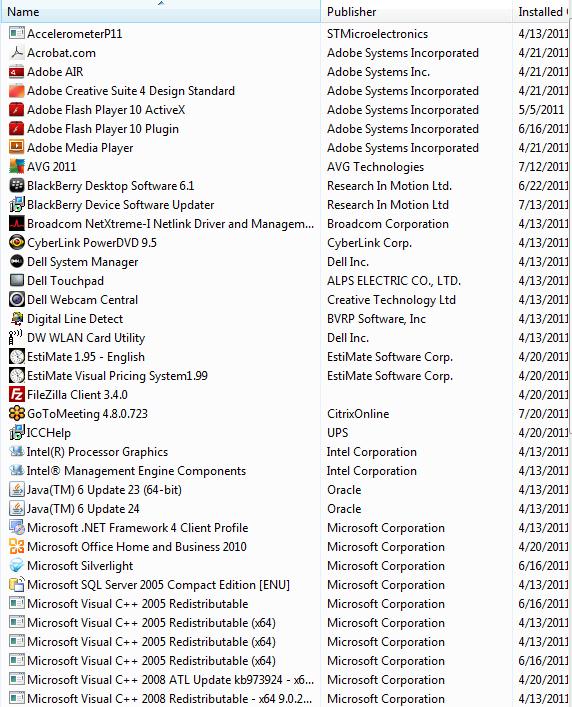Click the Intel(R) Processor Graphics icon
Viewport: 572px width, 707px height.
pos(17,451)
